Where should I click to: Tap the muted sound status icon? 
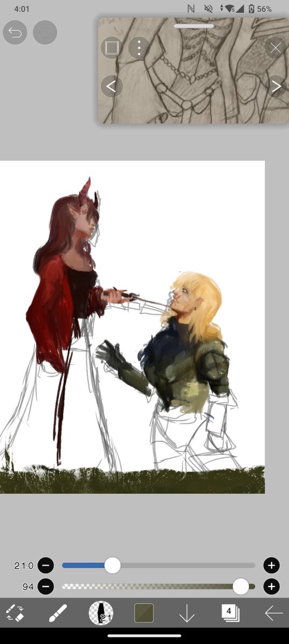[x=207, y=9]
